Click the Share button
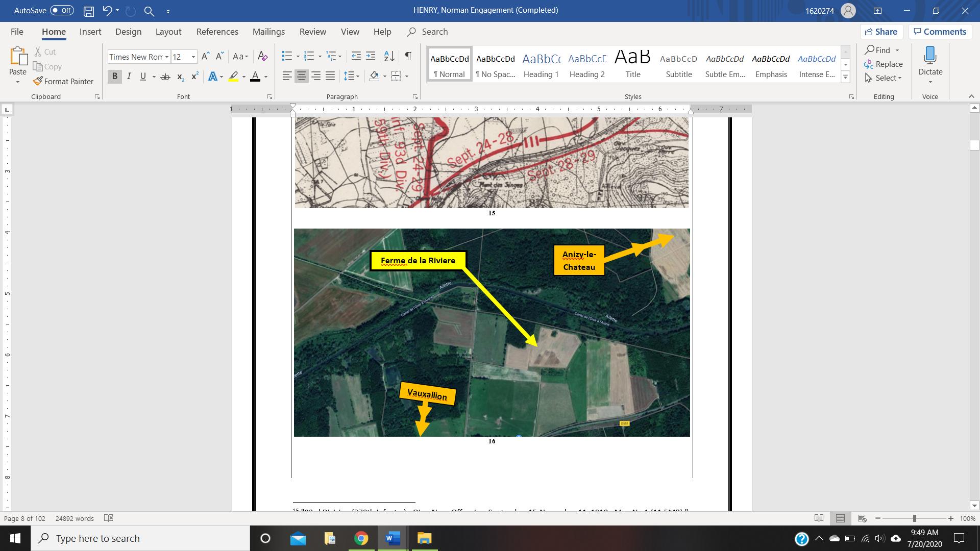980x551 pixels. (881, 32)
